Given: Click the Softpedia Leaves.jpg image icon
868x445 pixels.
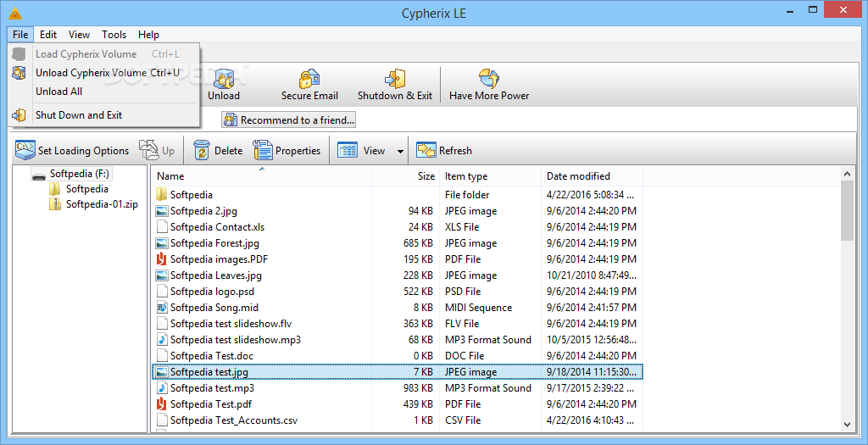Looking at the screenshot, I should (162, 275).
